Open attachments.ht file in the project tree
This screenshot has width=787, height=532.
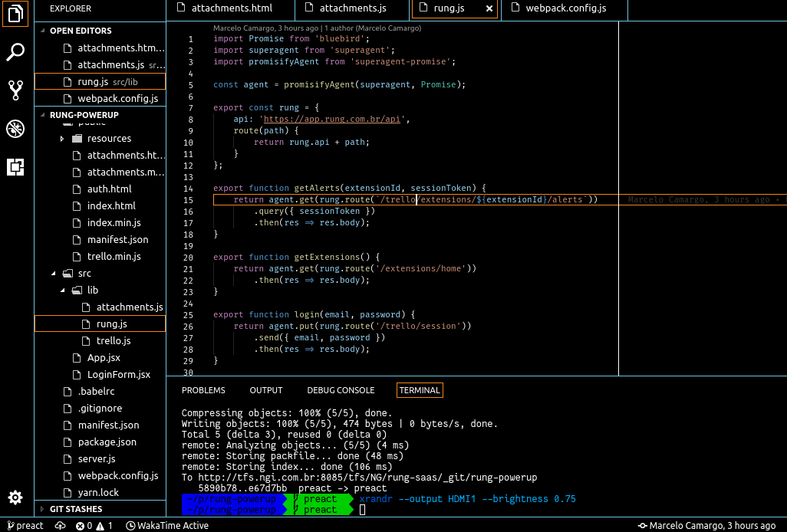point(100,156)
